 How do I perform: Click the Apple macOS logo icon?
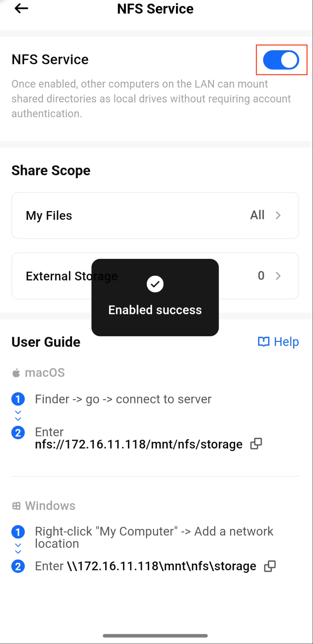(x=16, y=373)
